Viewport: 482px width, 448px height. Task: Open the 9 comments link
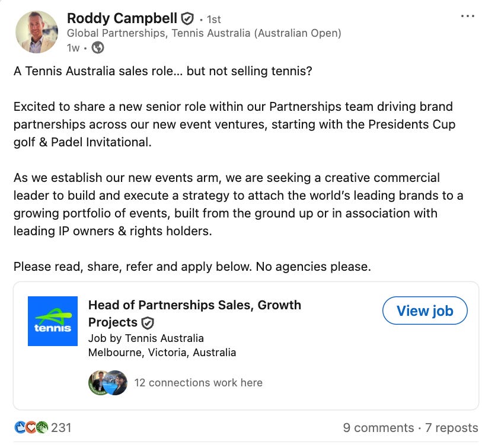click(378, 428)
